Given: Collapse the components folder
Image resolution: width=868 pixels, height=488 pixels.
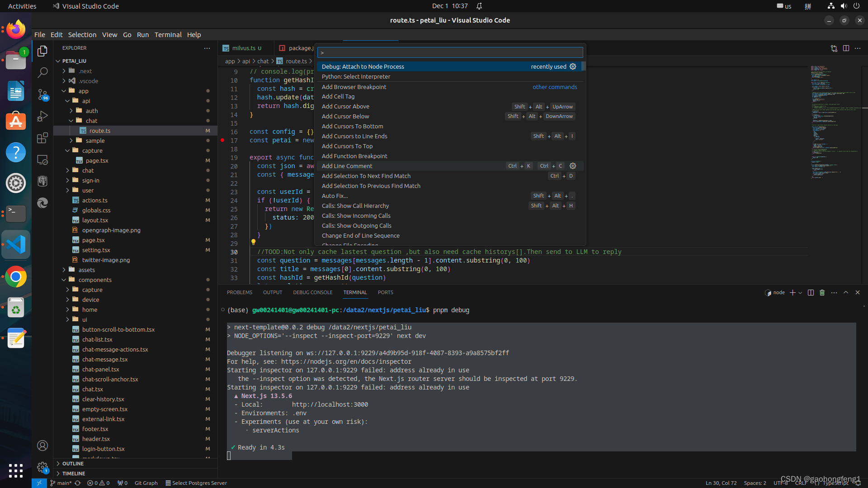Looking at the screenshot, I should [95, 280].
